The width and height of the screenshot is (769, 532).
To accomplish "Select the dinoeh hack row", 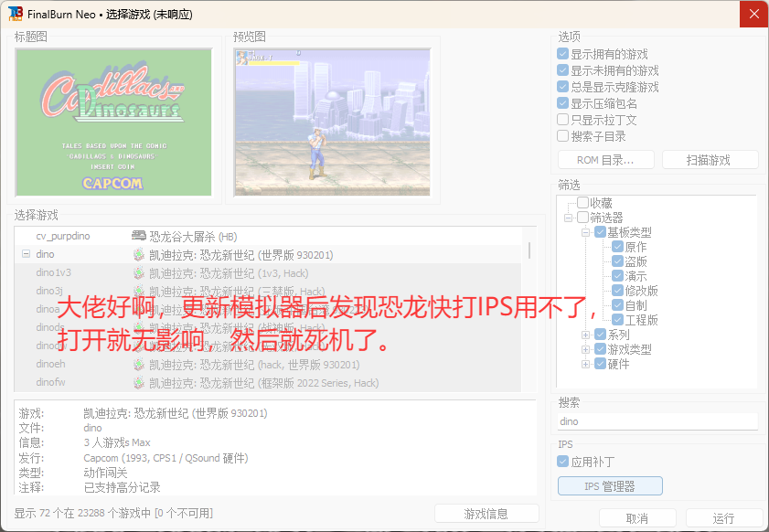I will [268, 365].
